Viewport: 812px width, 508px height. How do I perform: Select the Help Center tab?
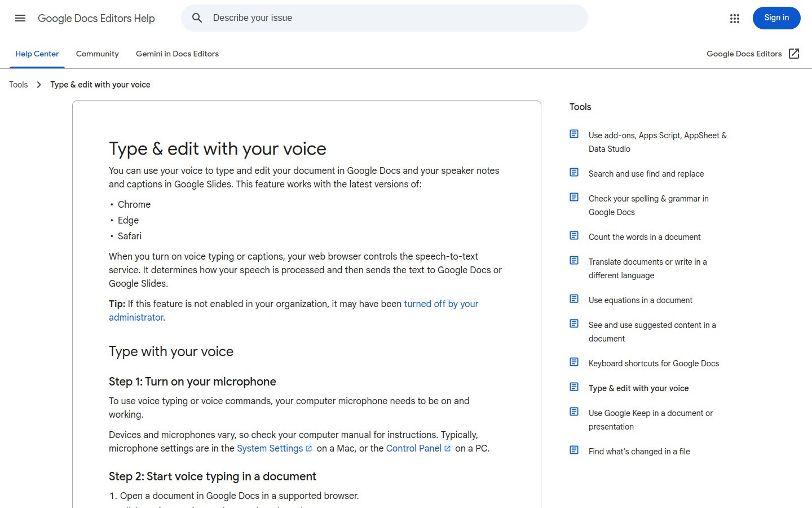tap(37, 54)
